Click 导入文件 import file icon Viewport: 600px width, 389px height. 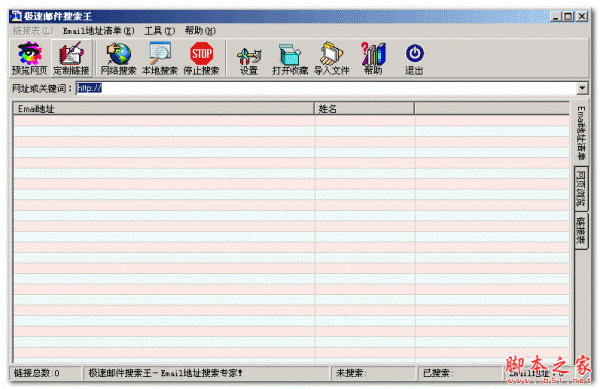click(331, 58)
